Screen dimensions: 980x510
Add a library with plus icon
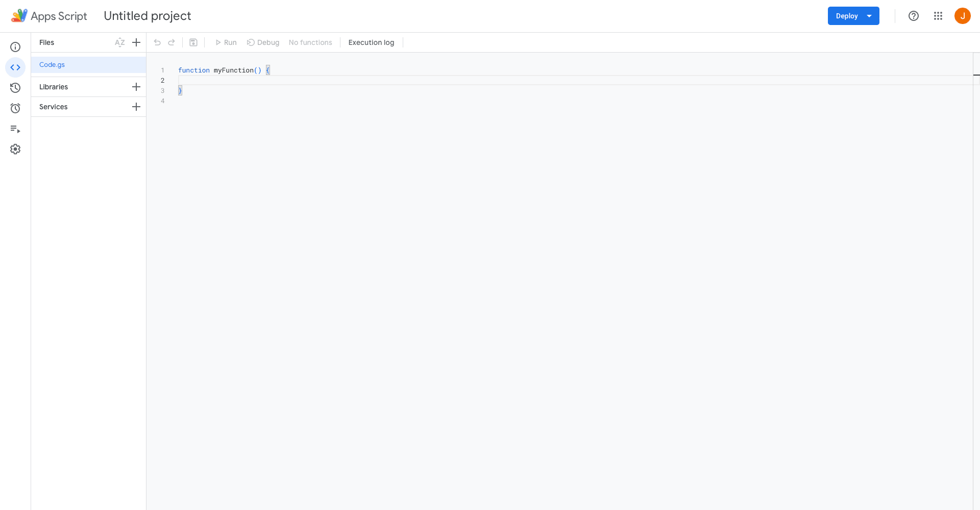136,87
